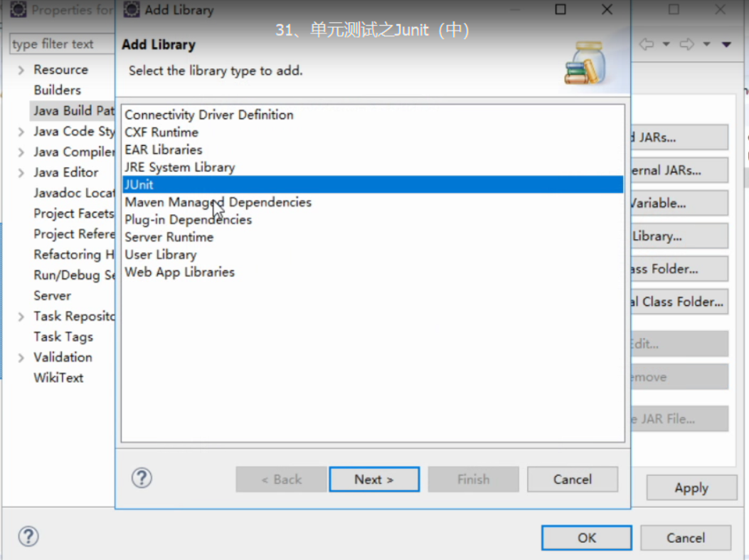749x560 pixels.
Task: Expand the Java Code Style node
Action: 21,132
